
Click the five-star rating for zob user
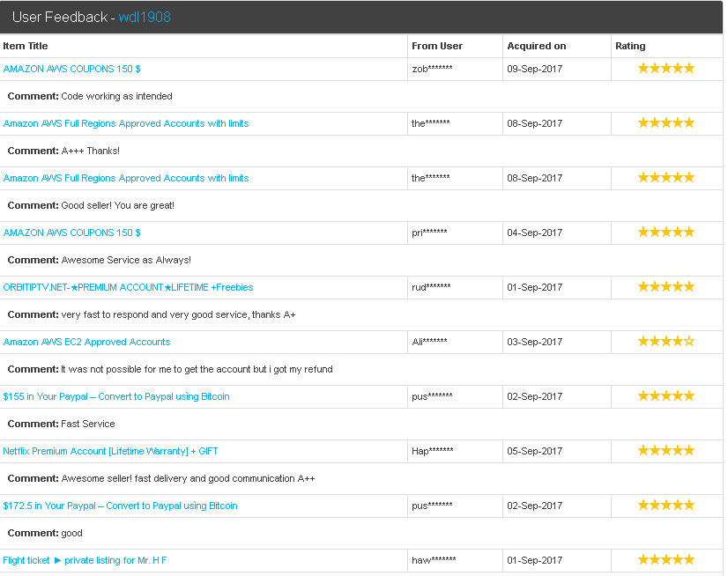coord(666,69)
